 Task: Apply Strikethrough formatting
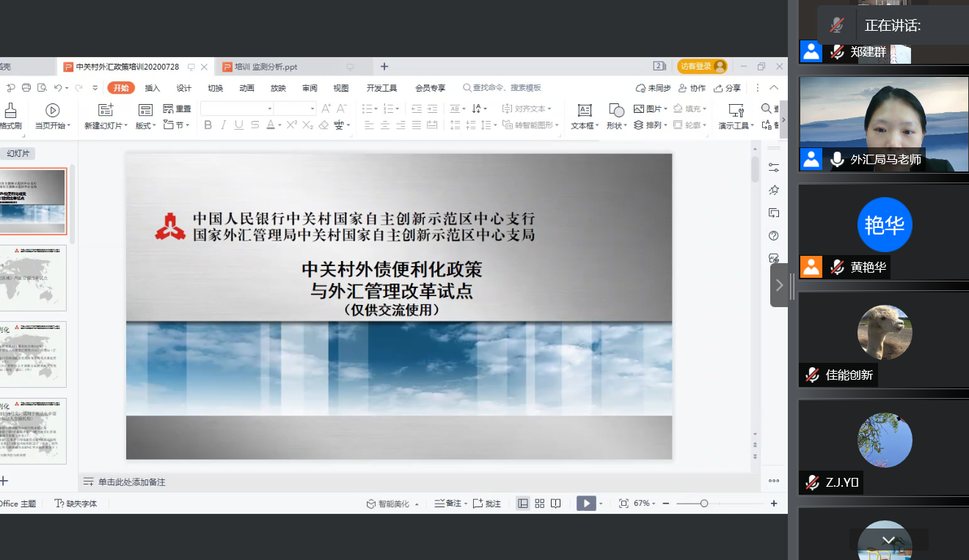click(x=255, y=125)
